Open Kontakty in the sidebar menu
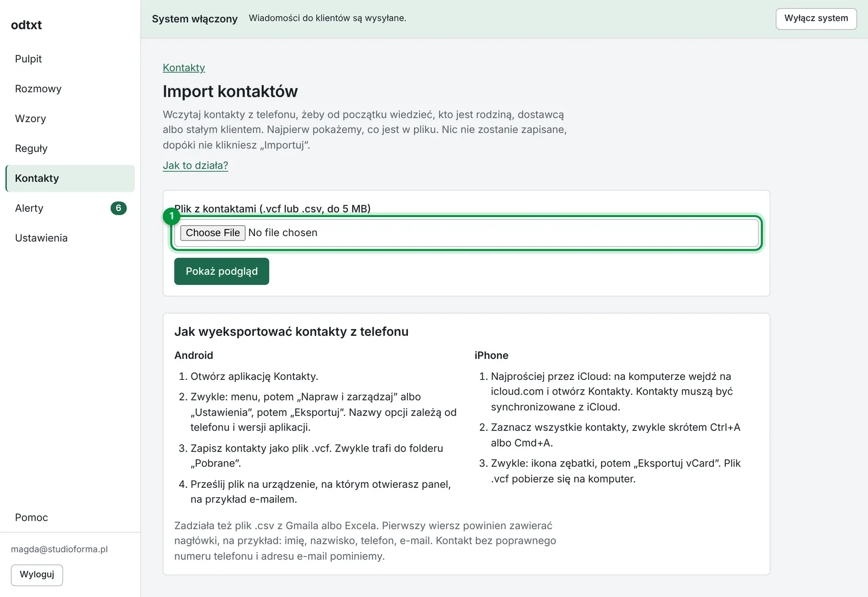The height and width of the screenshot is (597, 868). tap(70, 179)
